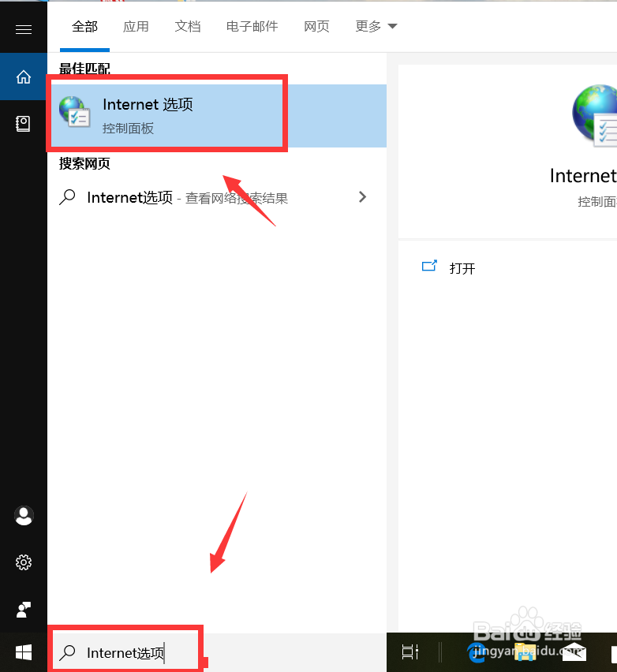The image size is (617, 672).
Task: Open the Internet 选项 best match result
Action: pyautogui.click(x=217, y=116)
